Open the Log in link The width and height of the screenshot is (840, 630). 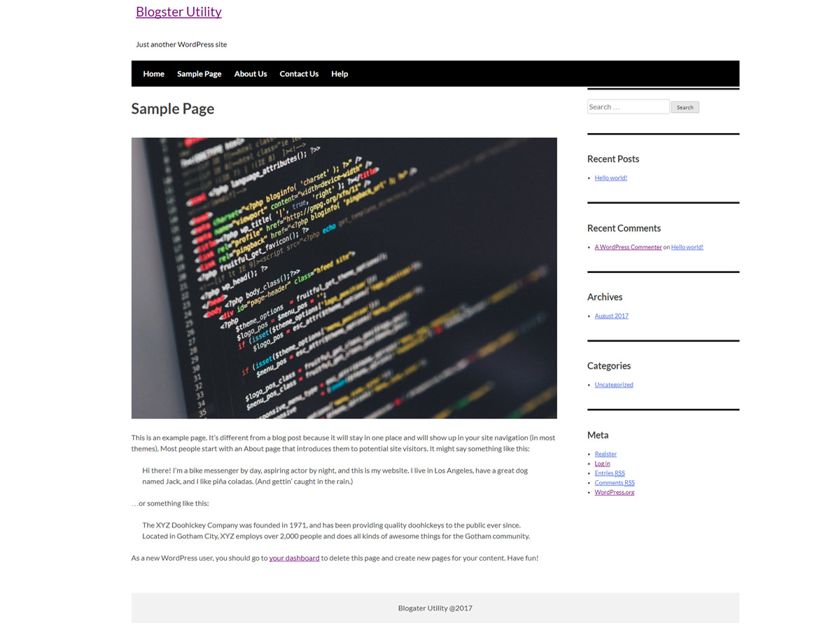[x=602, y=463]
